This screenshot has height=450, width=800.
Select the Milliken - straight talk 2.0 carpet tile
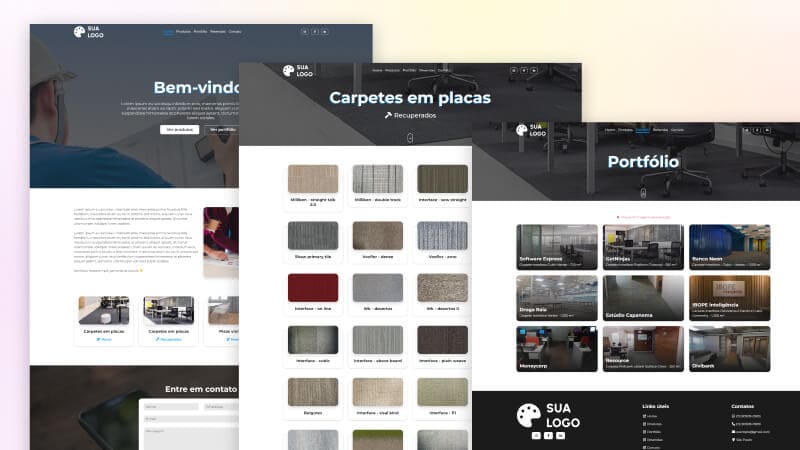tap(313, 179)
